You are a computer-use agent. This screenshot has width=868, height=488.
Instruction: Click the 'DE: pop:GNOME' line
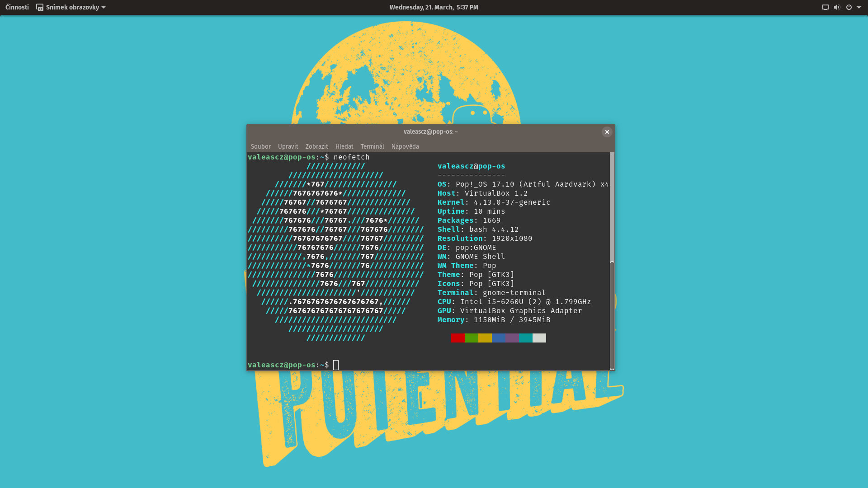click(467, 248)
